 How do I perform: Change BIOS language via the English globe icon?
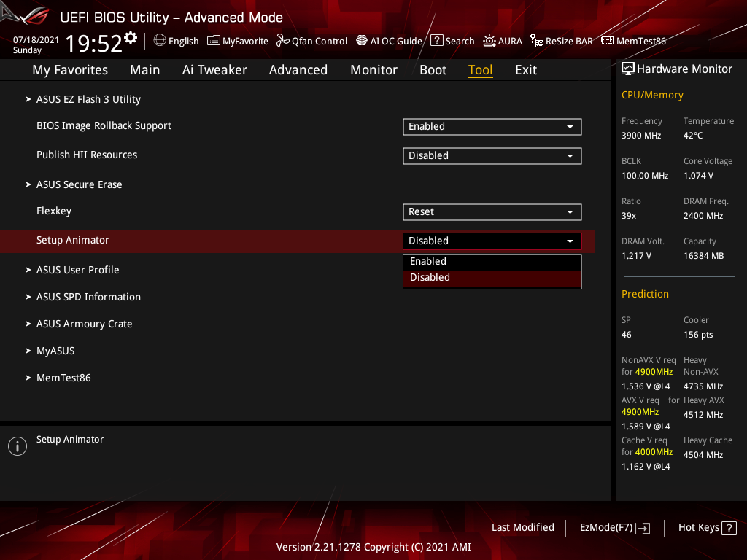coord(176,41)
